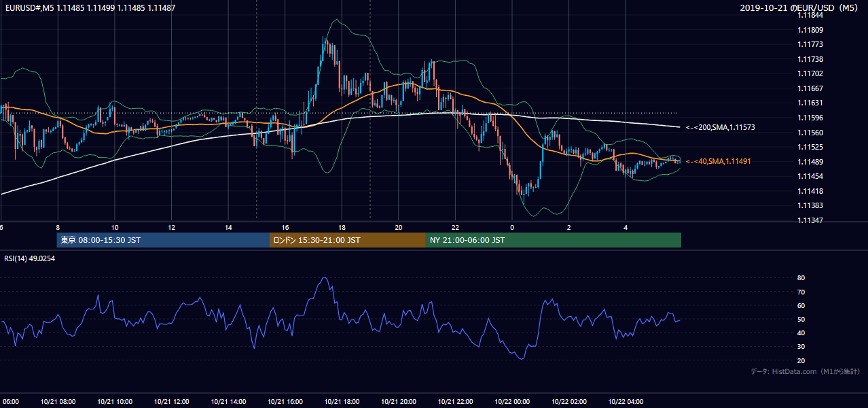This screenshot has height=408, width=868.
Task: Click RSI scale value 30
Action: pos(801,346)
